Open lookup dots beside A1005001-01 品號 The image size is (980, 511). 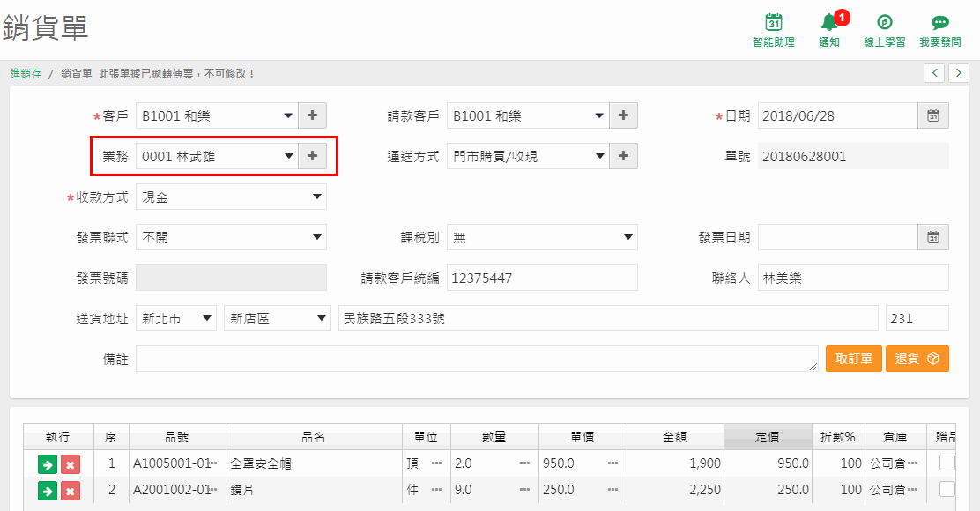click(214, 463)
